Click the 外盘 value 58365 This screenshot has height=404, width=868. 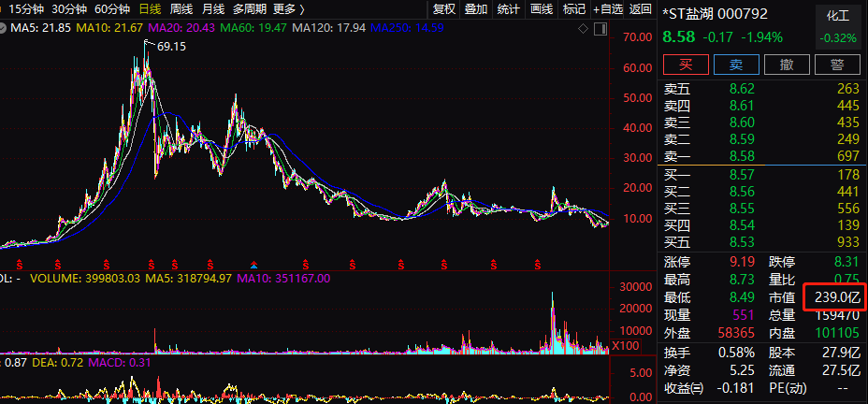tap(736, 333)
